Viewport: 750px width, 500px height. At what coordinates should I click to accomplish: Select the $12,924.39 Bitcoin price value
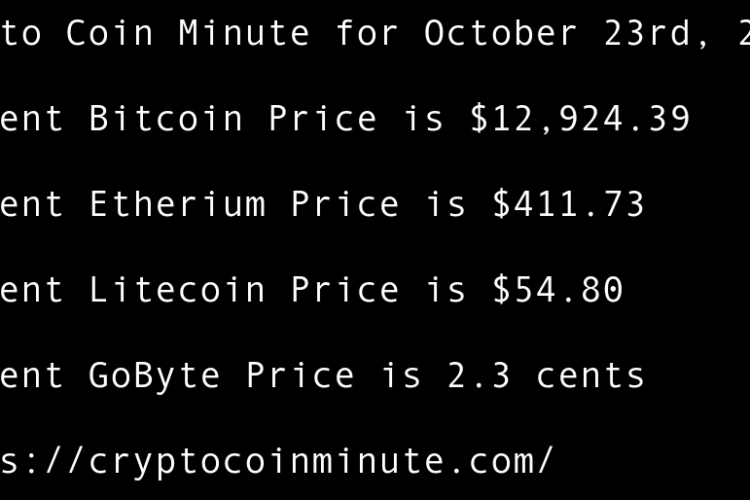[580, 119]
